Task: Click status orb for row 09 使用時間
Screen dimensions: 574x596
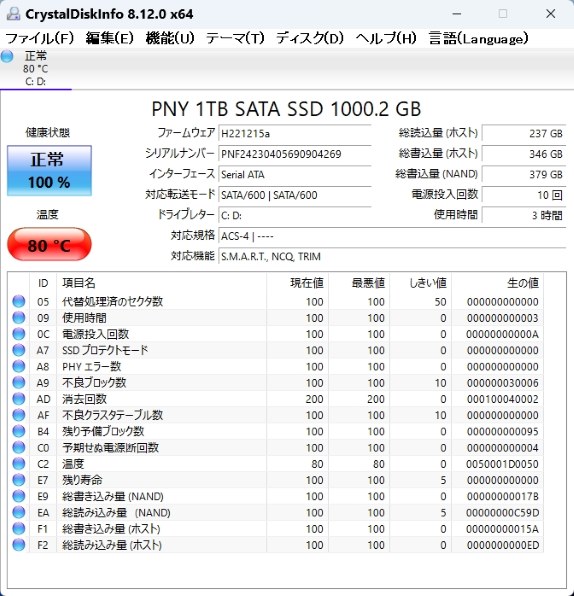Action: point(19,318)
